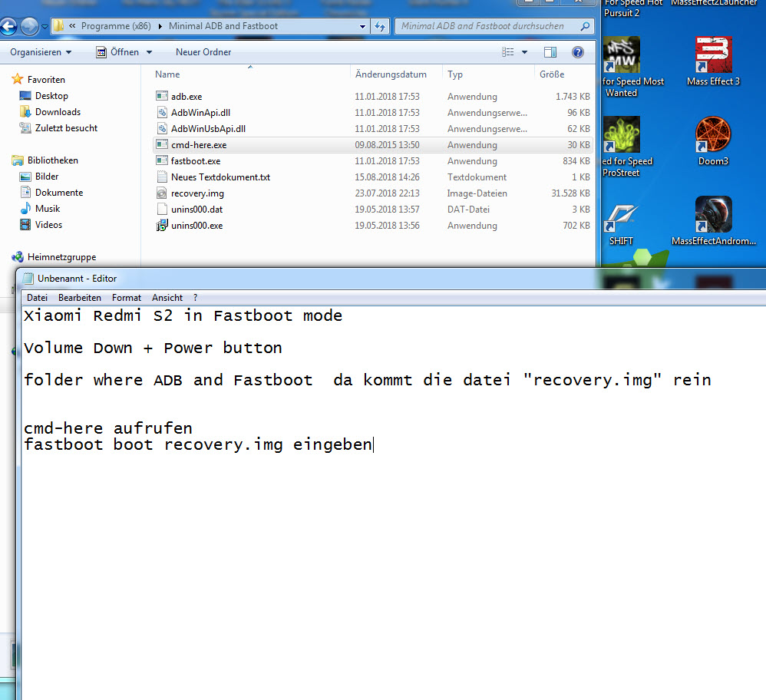The width and height of the screenshot is (766, 700).
Task: Sort by Typ column header
Action: (x=455, y=74)
